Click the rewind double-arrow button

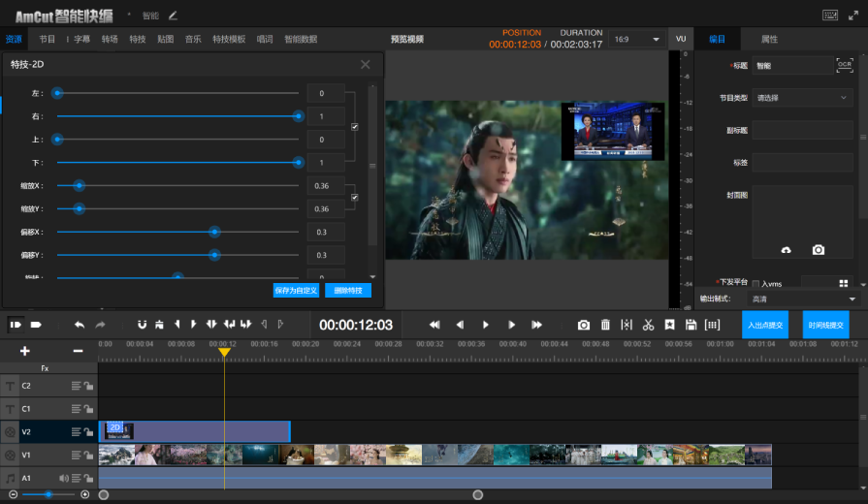point(434,325)
